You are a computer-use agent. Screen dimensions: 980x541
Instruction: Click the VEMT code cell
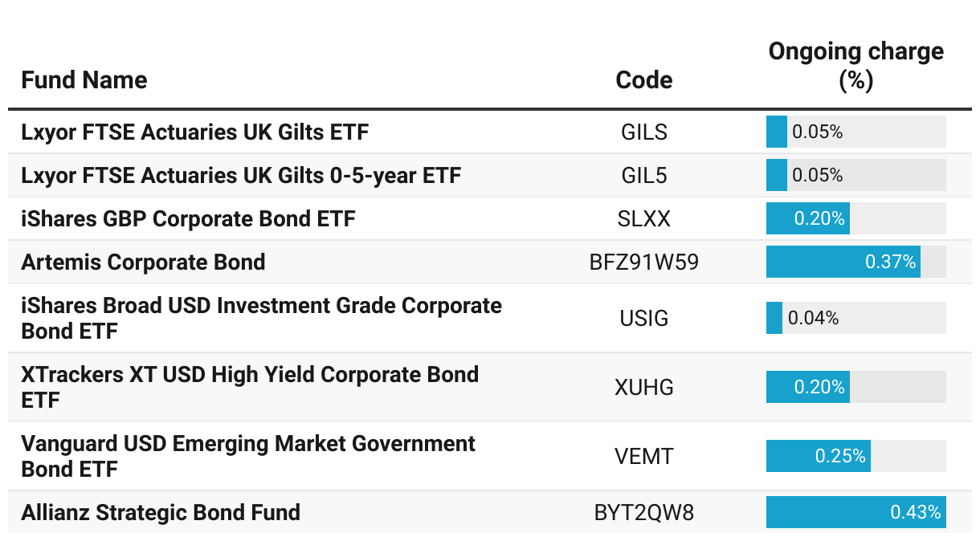[644, 456]
